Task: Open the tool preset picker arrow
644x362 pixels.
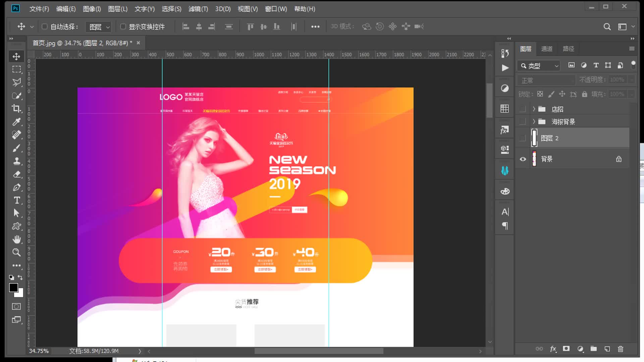Action: (x=32, y=26)
